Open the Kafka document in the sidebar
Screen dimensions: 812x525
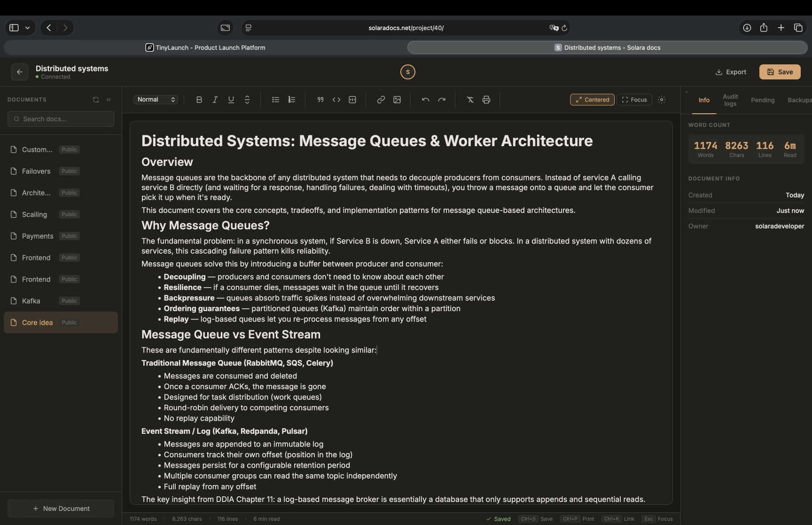pos(31,301)
